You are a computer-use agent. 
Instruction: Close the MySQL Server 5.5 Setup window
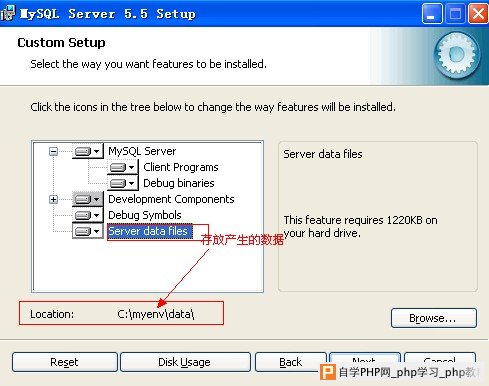click(x=478, y=14)
